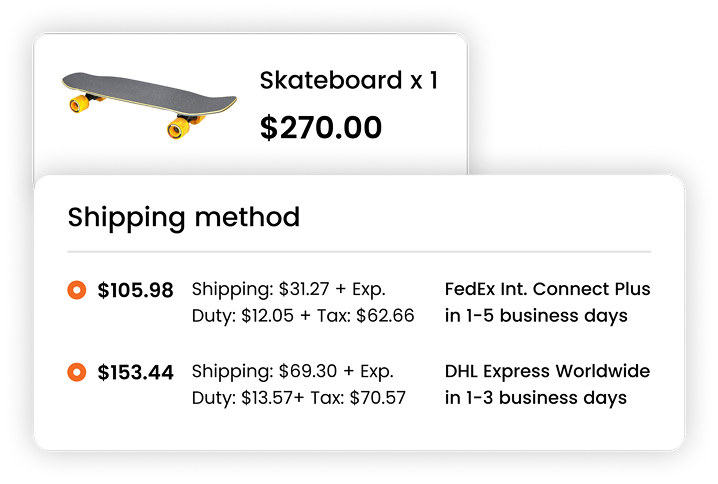Viewport: 718px width, 484px height.
Task: Click the "Skateboard x 1" product title
Action: tap(348, 81)
